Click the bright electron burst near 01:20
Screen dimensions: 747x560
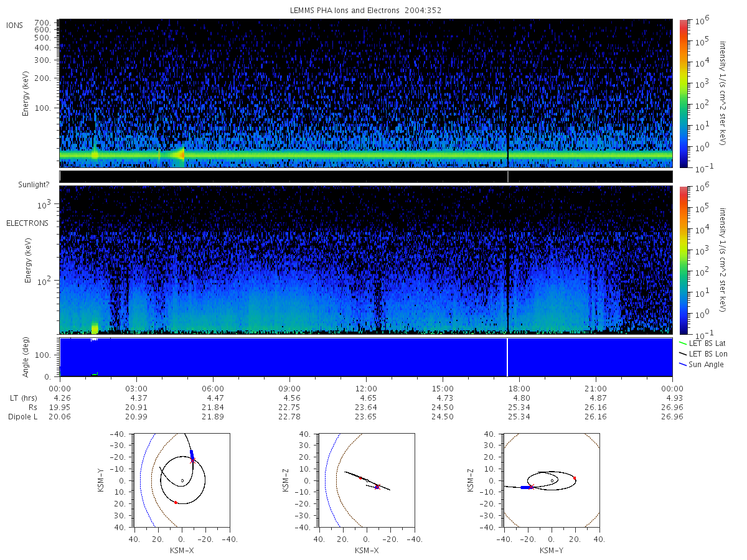(95, 327)
